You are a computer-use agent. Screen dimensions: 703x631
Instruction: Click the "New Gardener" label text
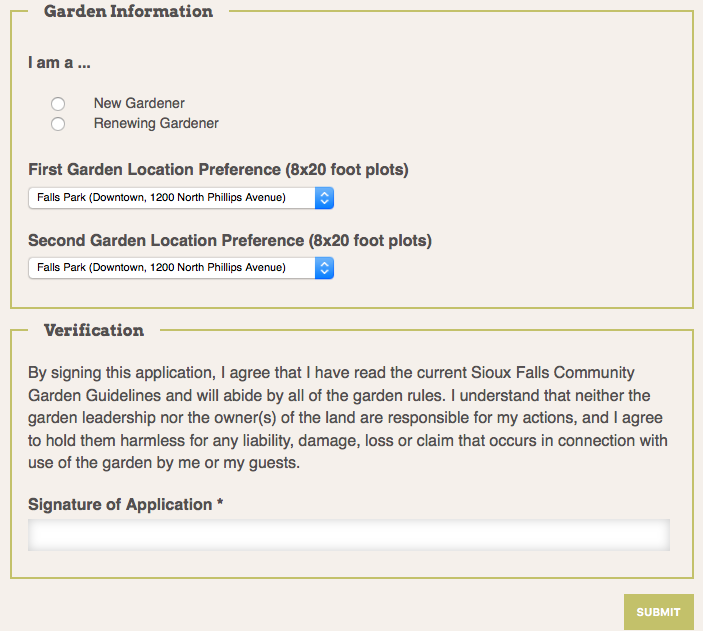click(139, 103)
